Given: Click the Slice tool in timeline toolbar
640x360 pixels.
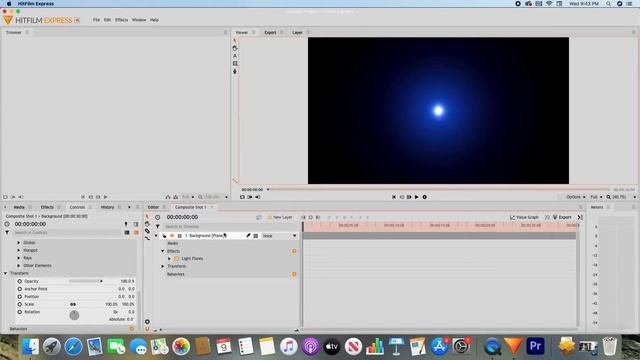Looking at the screenshot, I should click(147, 231).
